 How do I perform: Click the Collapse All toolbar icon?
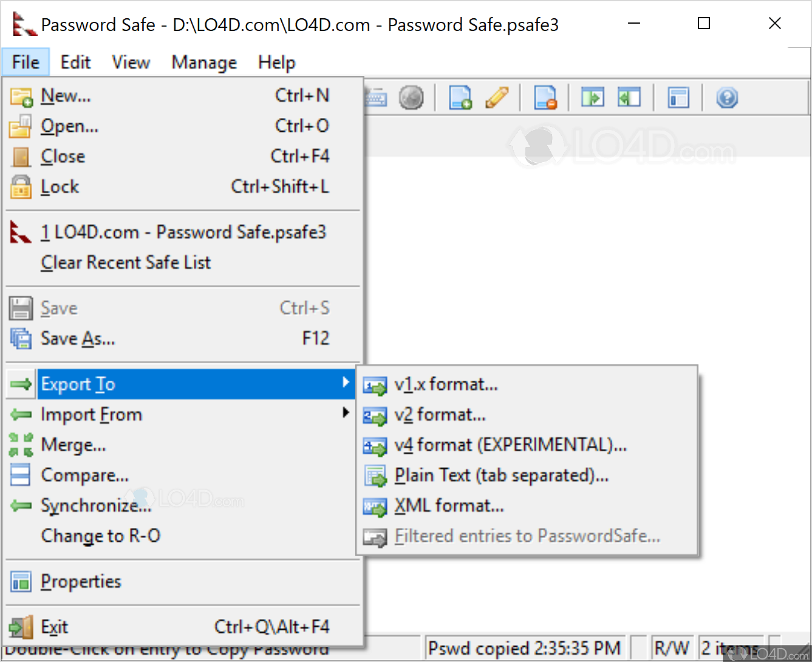click(629, 97)
